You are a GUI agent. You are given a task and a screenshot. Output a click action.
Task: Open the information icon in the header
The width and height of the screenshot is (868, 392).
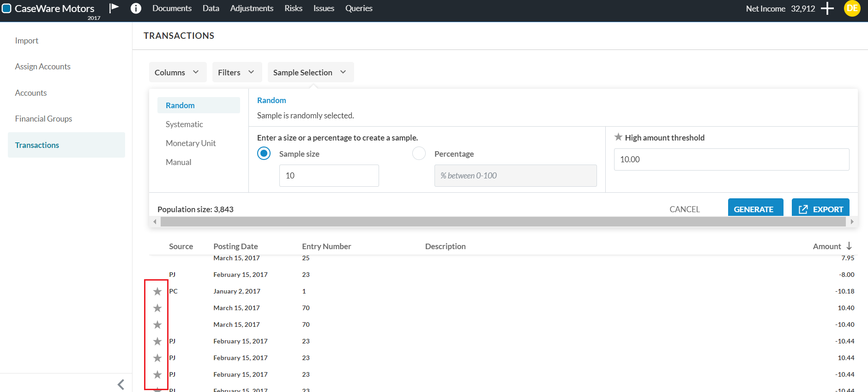(x=136, y=8)
